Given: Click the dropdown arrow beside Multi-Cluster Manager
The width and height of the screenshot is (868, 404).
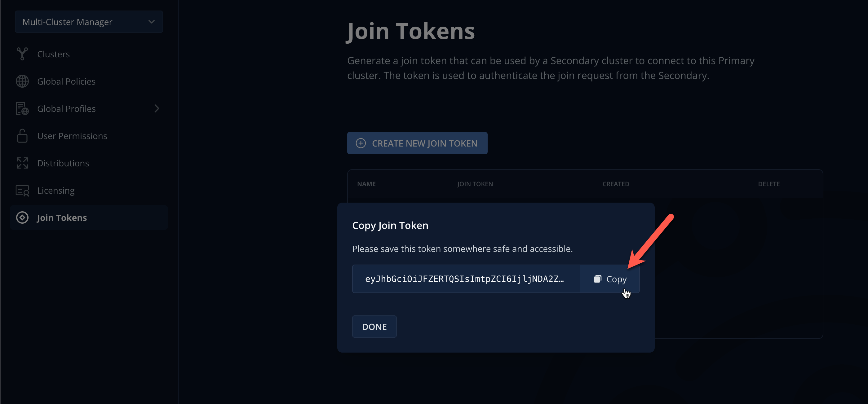Looking at the screenshot, I should click(151, 22).
